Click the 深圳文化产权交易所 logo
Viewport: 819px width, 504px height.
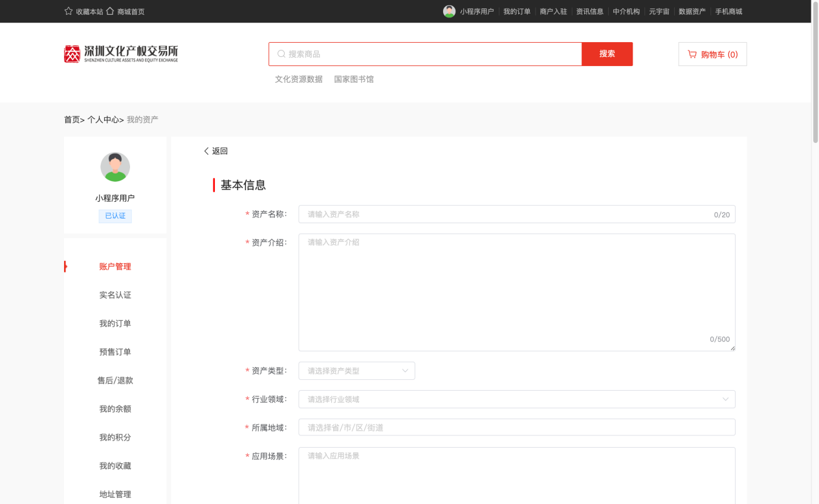(x=121, y=54)
